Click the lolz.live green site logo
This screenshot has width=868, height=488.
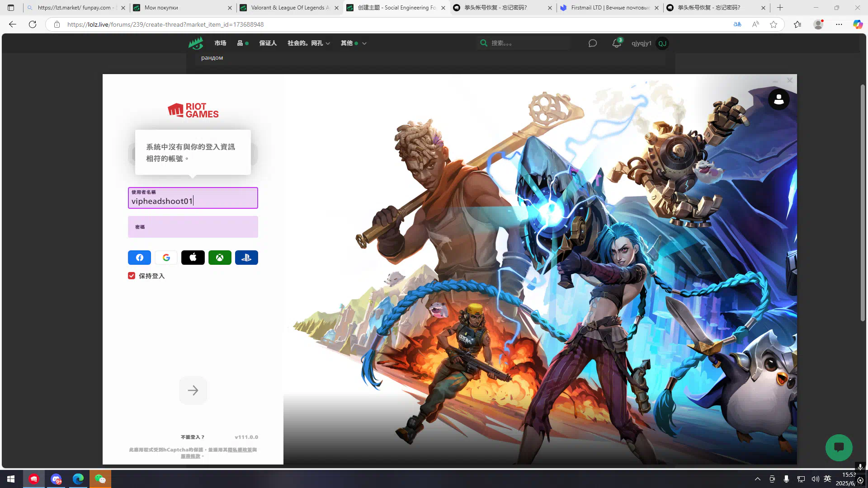click(196, 43)
